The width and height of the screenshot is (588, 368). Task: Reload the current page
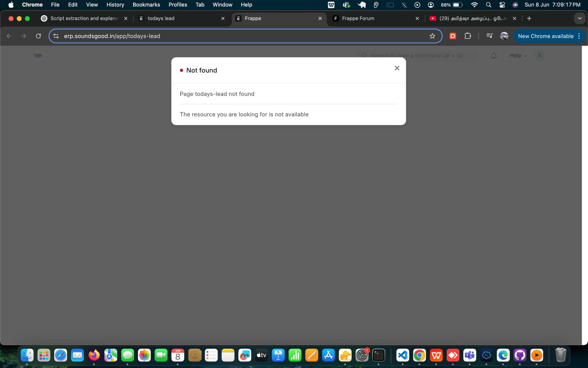[x=38, y=36]
